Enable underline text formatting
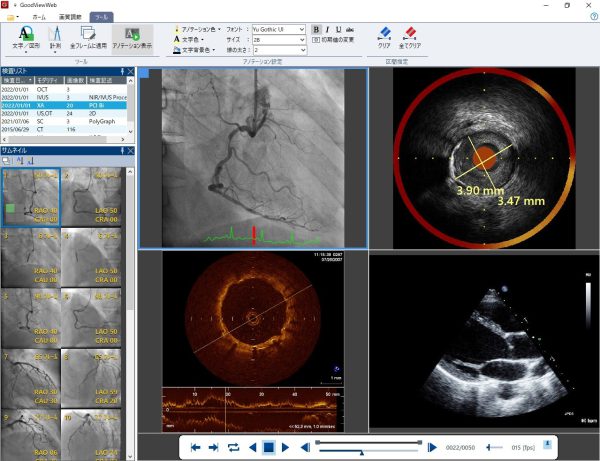 pyautogui.click(x=338, y=29)
